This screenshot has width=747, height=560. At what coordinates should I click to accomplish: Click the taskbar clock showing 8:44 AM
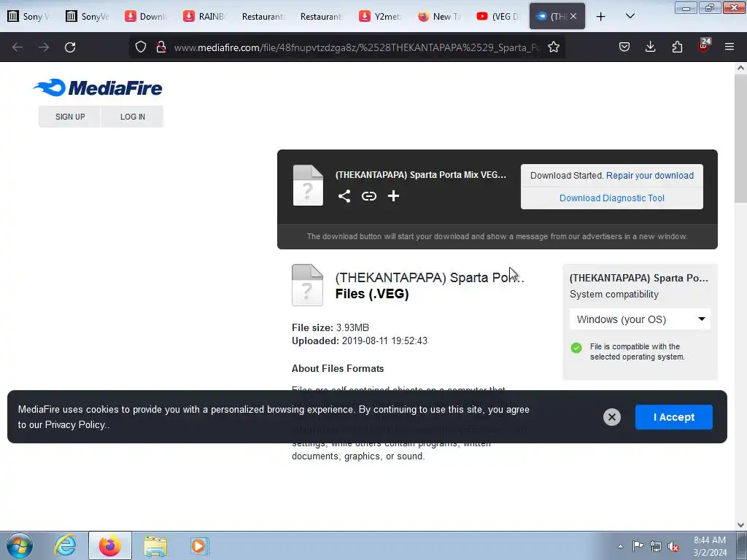click(x=710, y=546)
